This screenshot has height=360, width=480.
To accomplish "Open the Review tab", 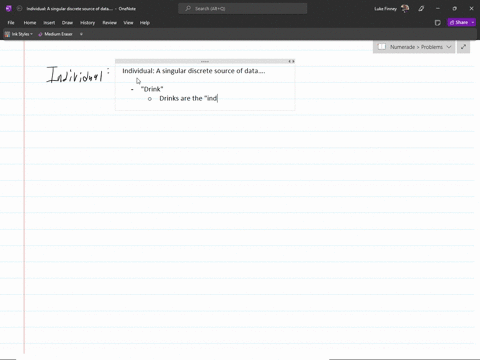I will (110, 23).
